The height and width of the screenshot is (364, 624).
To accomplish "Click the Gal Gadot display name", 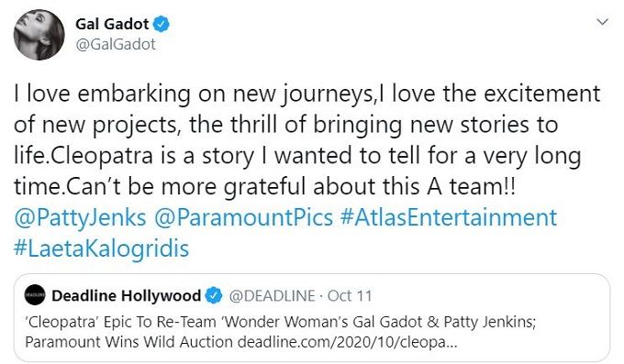I will [x=112, y=24].
